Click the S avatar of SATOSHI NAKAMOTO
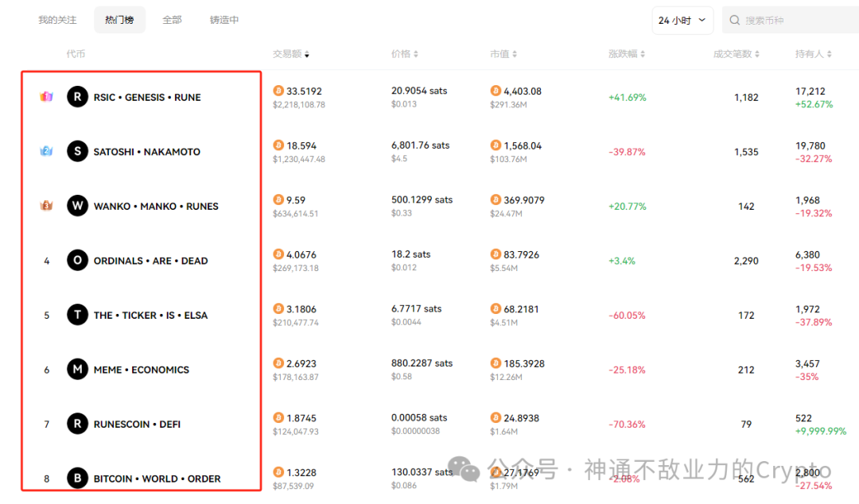Image resolution: width=859 pixels, height=504 pixels. click(77, 151)
